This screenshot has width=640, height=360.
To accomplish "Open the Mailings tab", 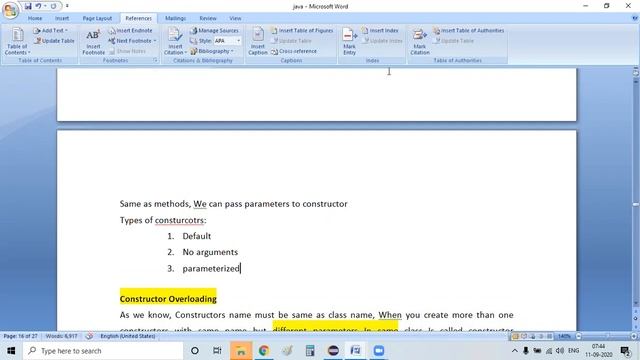I will point(176,18).
